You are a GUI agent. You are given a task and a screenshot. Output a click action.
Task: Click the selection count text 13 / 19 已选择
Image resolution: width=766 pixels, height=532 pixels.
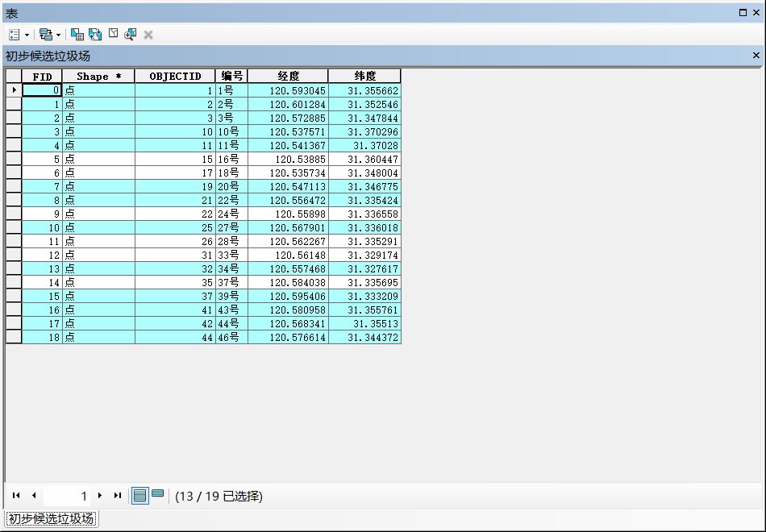(219, 496)
